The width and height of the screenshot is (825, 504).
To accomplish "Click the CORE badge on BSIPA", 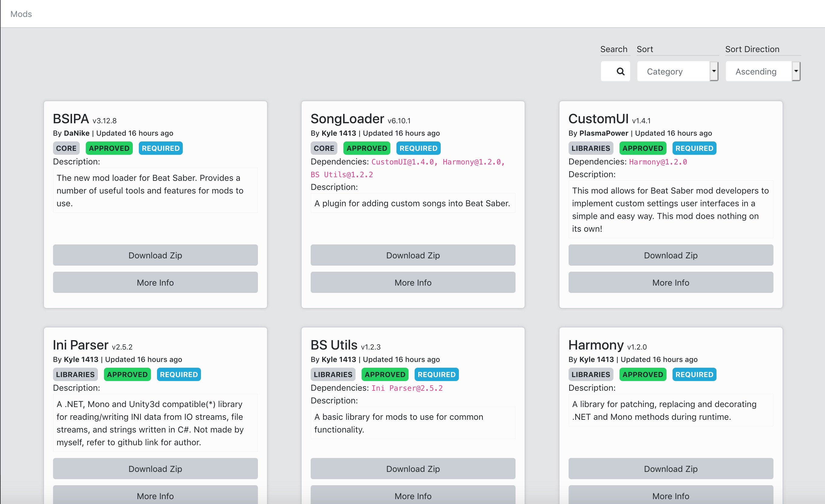I will coord(66,148).
